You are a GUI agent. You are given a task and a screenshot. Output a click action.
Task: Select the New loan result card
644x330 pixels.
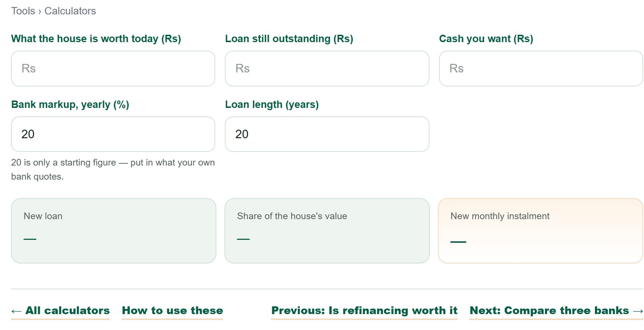tap(114, 231)
